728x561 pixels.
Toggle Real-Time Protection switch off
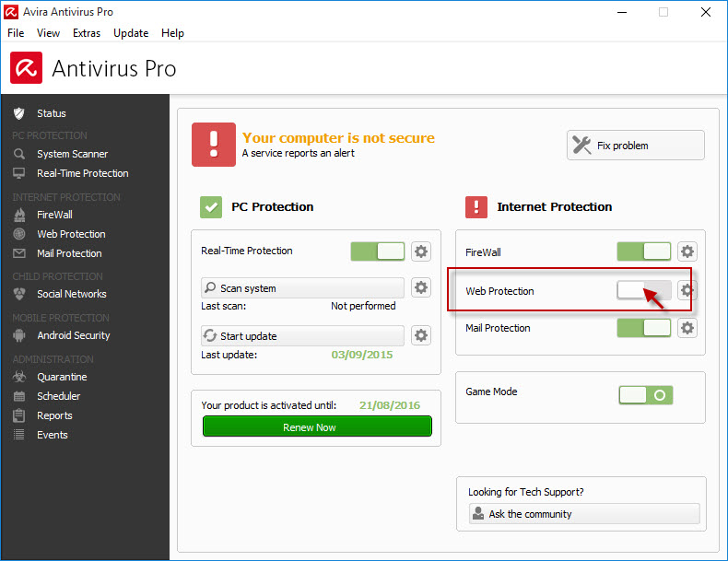click(x=378, y=251)
